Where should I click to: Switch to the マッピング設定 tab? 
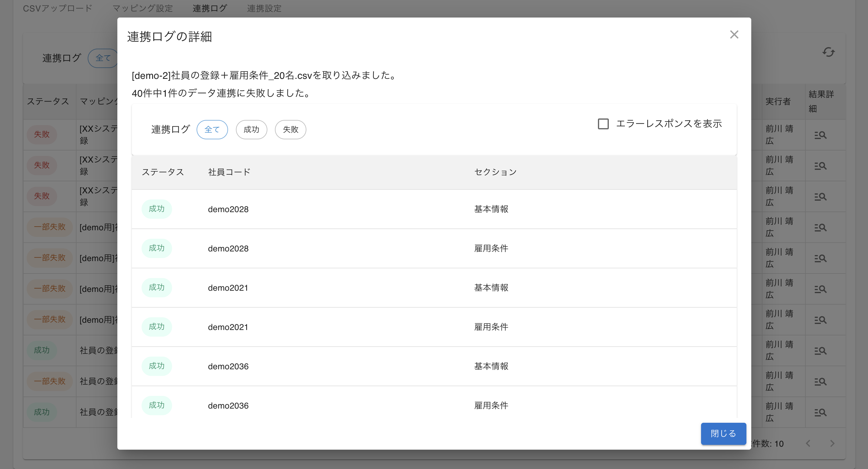142,8
